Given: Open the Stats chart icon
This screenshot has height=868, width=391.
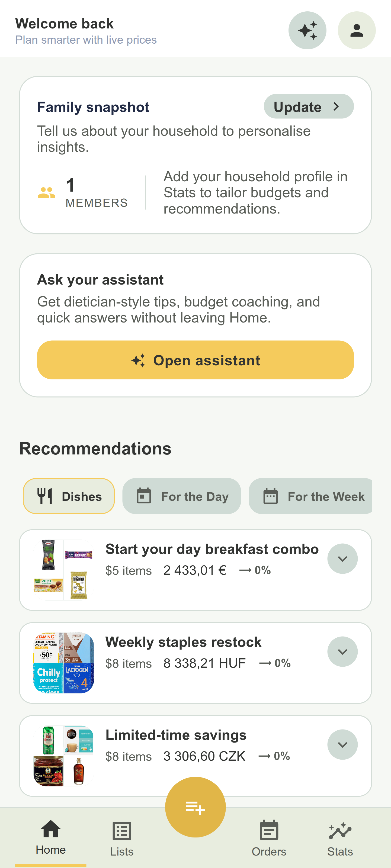Looking at the screenshot, I should click(x=340, y=830).
